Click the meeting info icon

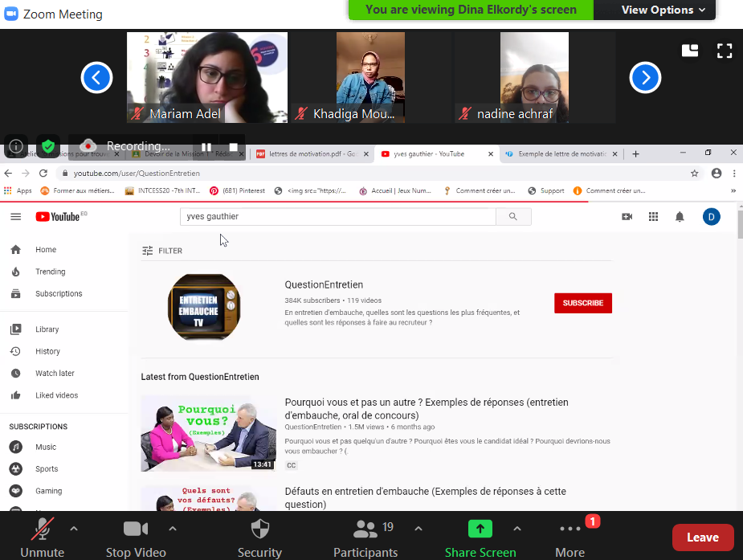[16, 147]
